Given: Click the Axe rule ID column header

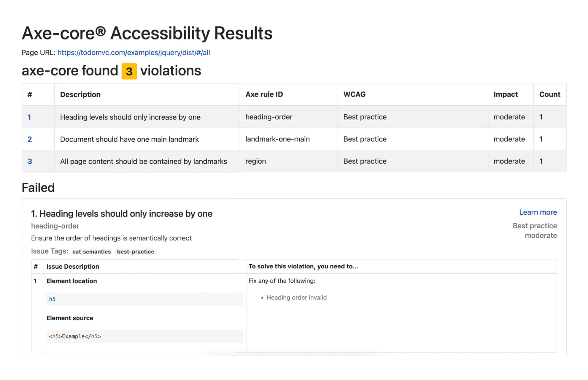Looking at the screenshot, I should [264, 94].
